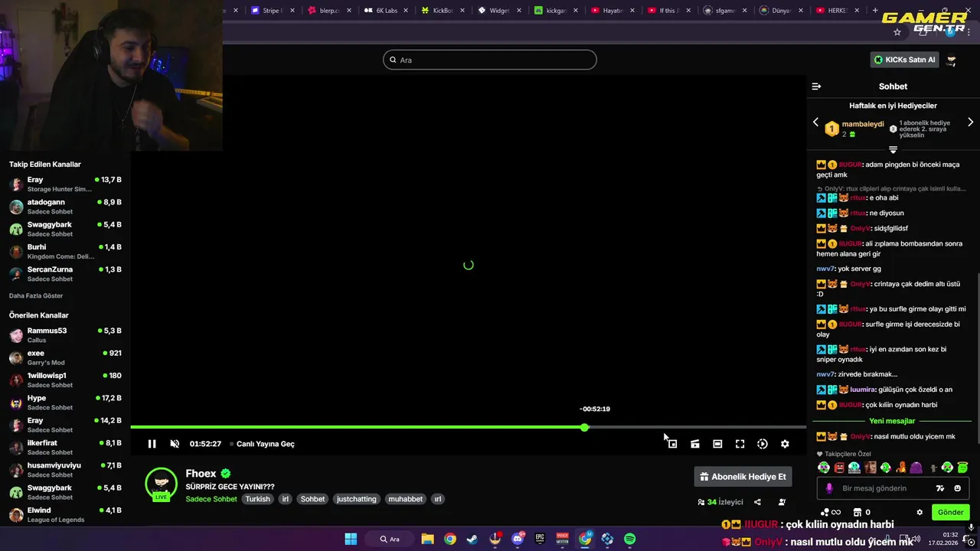The height and width of the screenshot is (551, 980).
Task: Open playback speed control icon
Action: coord(763,444)
